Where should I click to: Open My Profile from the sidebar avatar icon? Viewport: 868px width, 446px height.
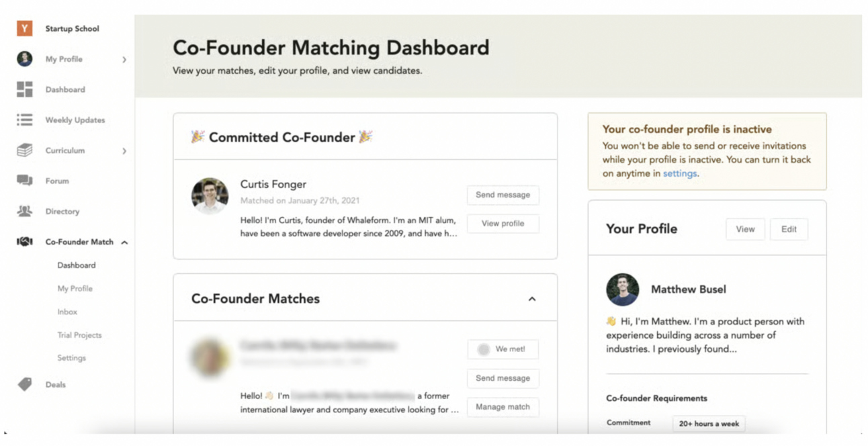[24, 59]
